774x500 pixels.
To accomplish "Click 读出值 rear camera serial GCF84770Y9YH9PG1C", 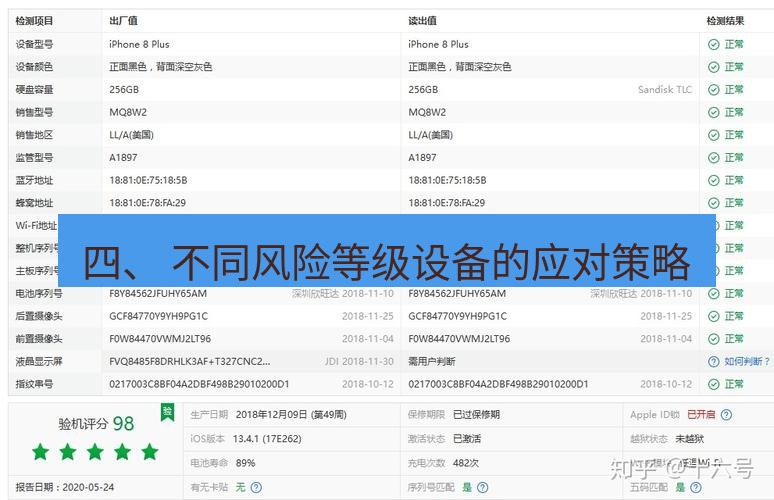I will pos(458,316).
